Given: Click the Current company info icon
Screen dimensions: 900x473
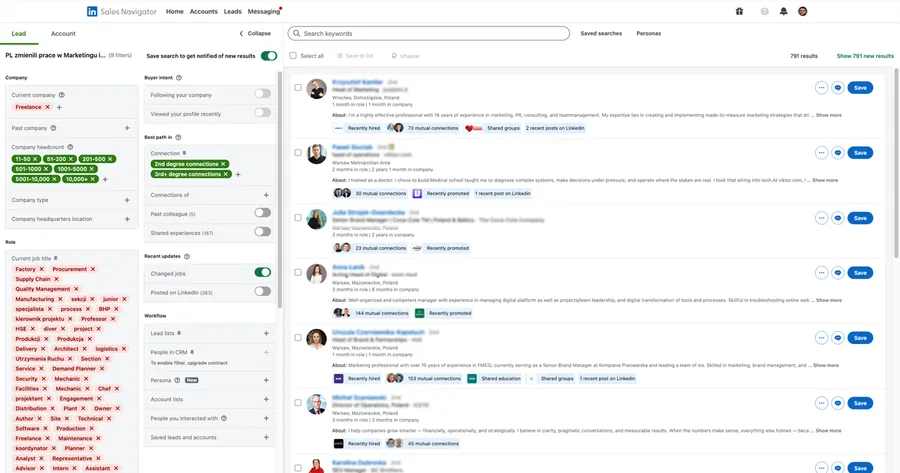Looking at the screenshot, I should pos(61,95).
